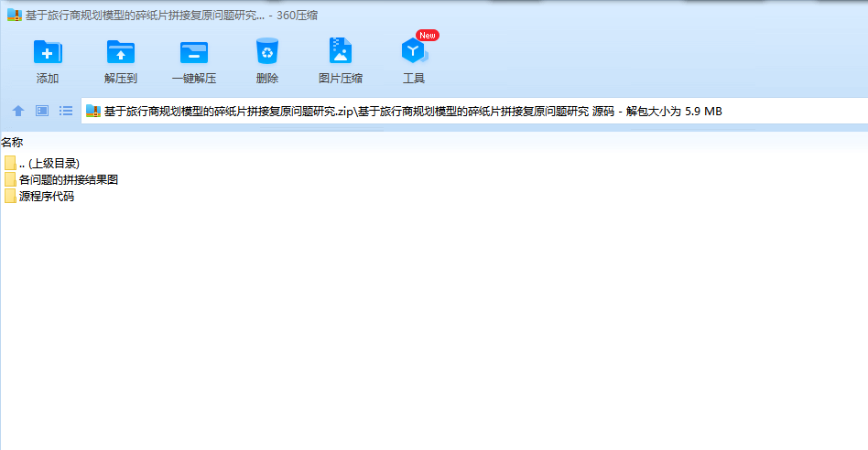Select the 源程序代码 folder

click(x=38, y=197)
